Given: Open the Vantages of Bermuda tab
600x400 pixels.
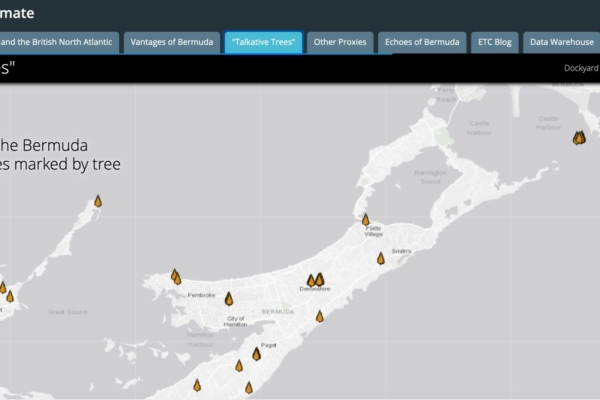Looking at the screenshot, I should point(174,42).
